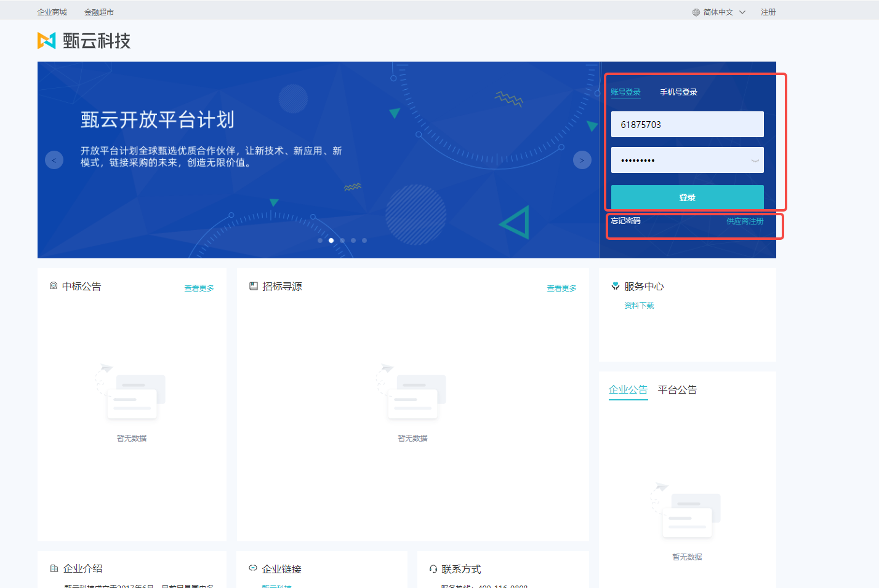
Task: Go to the next banner slide arrow
Action: [582, 160]
